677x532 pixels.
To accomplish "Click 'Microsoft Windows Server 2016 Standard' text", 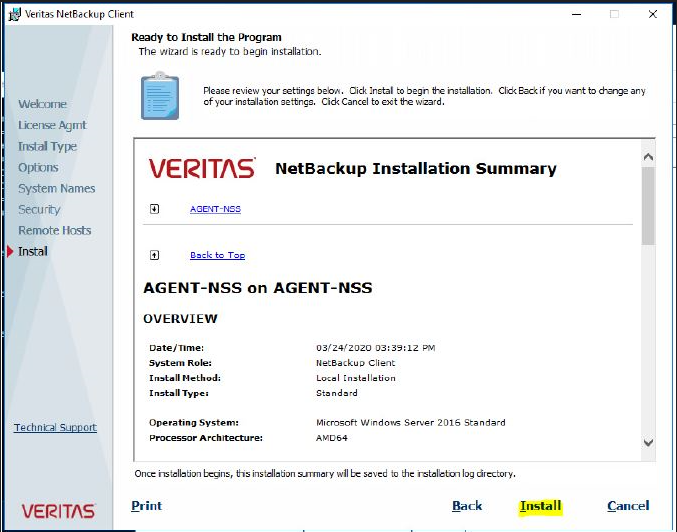I will coord(410,423).
